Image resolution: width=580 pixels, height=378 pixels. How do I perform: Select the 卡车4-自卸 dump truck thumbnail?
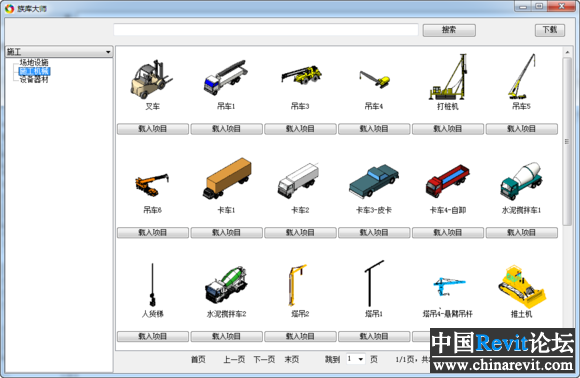(448, 181)
